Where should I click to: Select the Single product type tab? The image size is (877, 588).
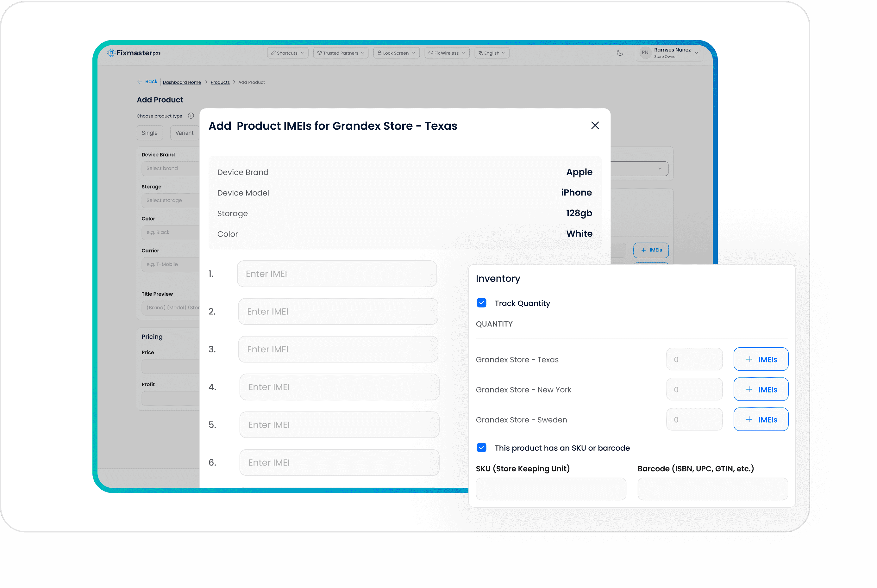[149, 132]
